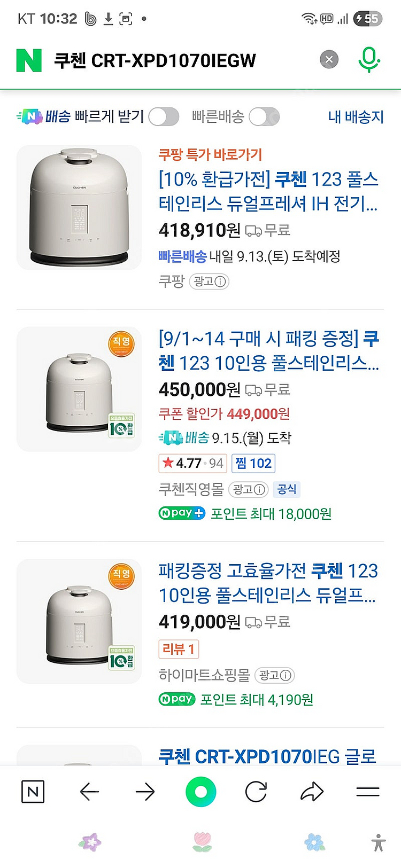The width and height of the screenshot is (401, 868).
Task: Show ad info for 쿠첸직영몰 listing
Action: (x=249, y=489)
